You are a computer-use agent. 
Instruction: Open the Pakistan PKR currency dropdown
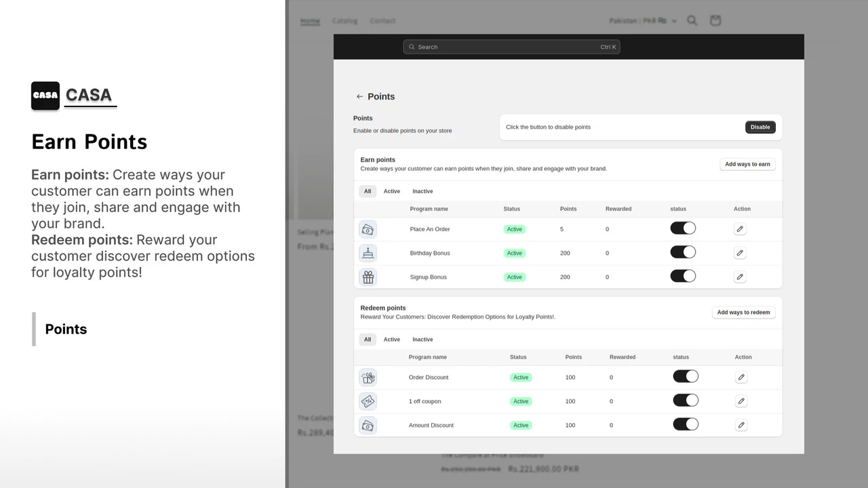(643, 21)
